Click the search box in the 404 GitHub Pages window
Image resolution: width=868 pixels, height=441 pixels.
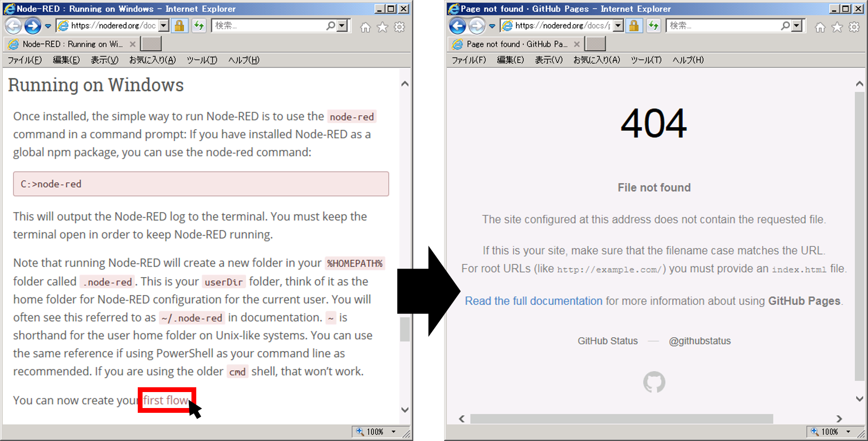tap(723, 26)
